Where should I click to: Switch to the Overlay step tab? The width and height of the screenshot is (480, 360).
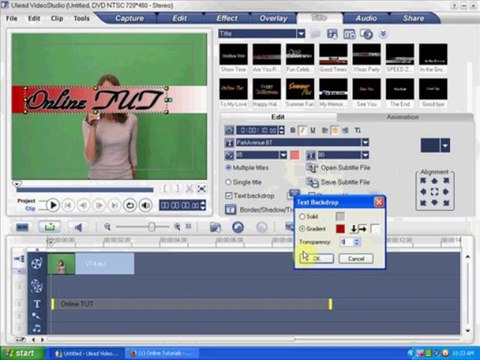(x=273, y=18)
